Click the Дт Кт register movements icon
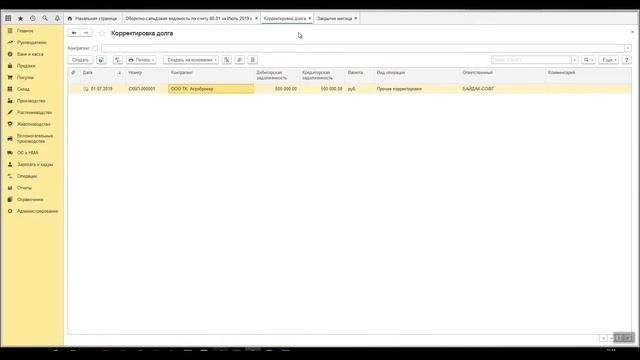Image resolution: width=640 pixels, height=360 pixels. pyautogui.click(x=227, y=60)
